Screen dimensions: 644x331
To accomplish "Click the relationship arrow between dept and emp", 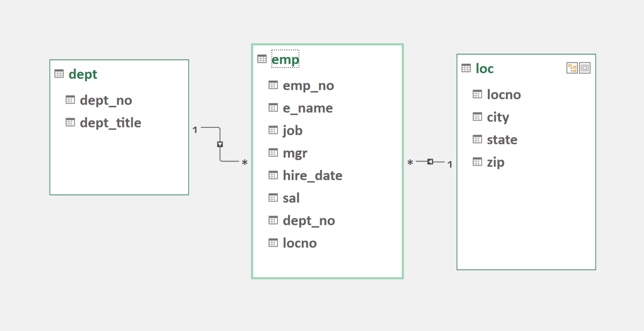I will [x=220, y=144].
